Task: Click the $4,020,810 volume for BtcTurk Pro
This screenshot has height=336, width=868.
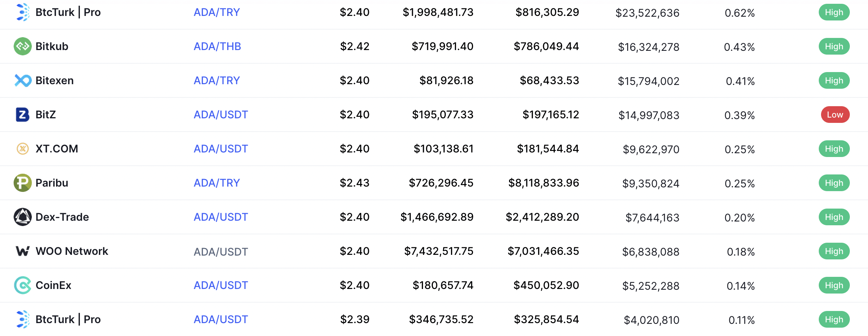Action: (651, 320)
